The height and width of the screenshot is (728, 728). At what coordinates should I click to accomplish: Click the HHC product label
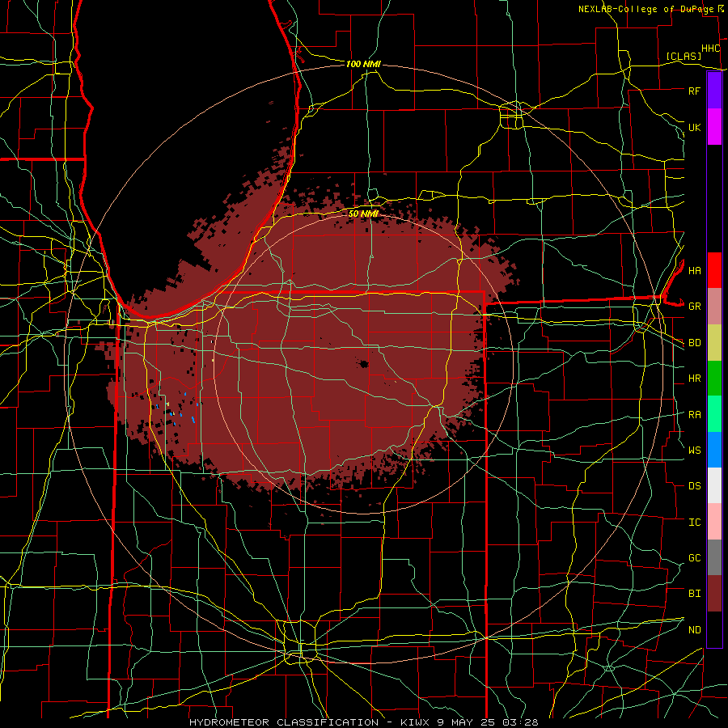710,49
